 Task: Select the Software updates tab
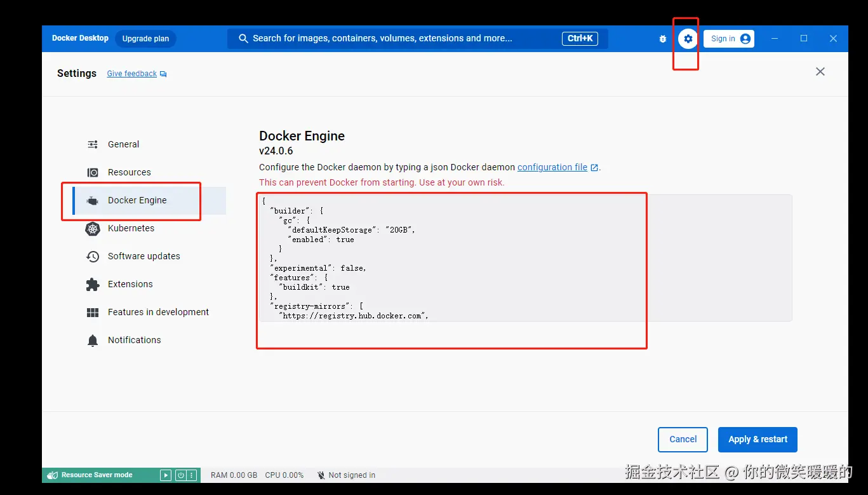tap(149, 256)
